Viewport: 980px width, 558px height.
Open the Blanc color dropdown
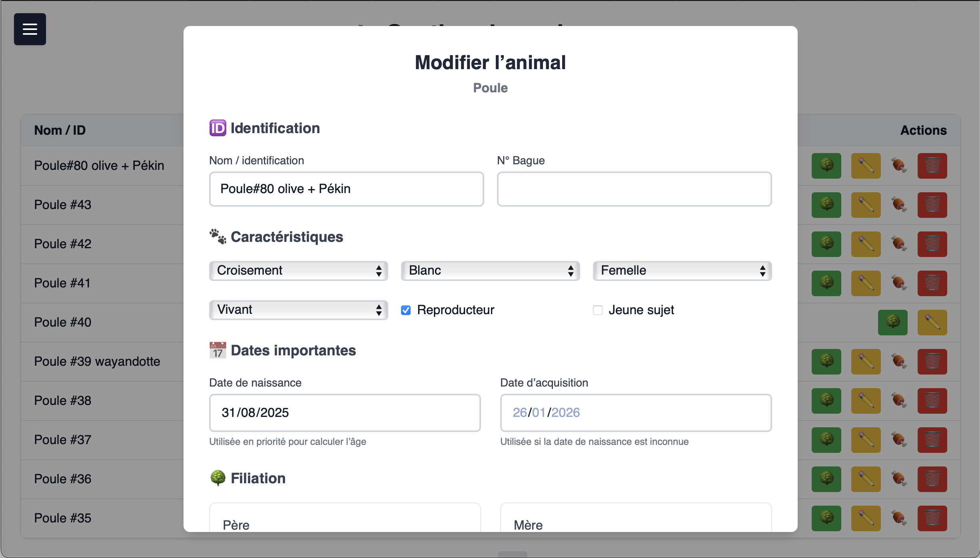pyautogui.click(x=490, y=271)
